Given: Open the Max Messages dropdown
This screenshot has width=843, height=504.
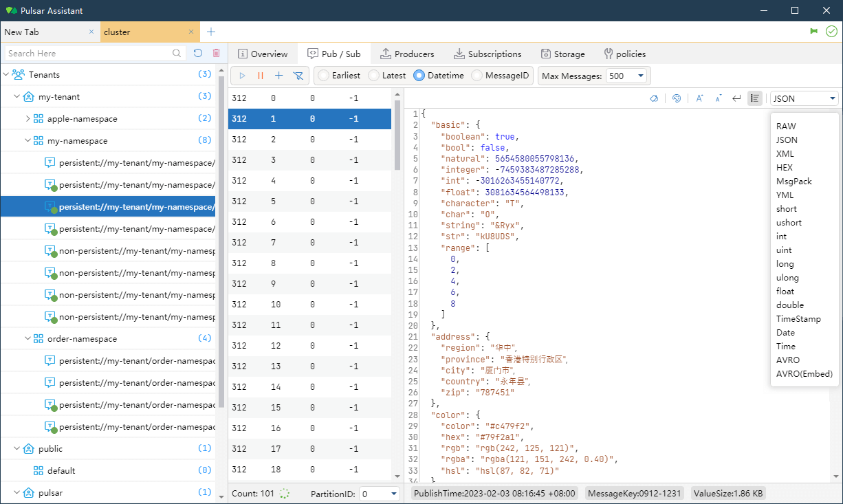Looking at the screenshot, I should (x=626, y=76).
